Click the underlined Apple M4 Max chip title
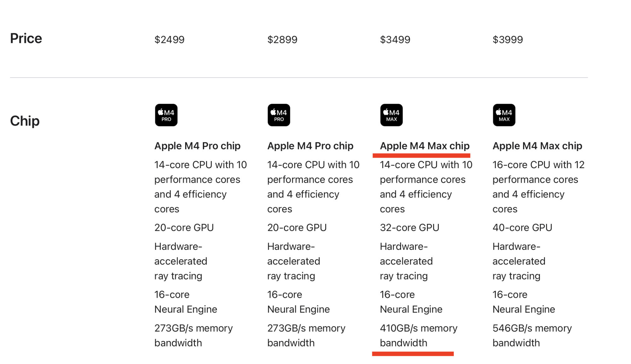 click(425, 146)
